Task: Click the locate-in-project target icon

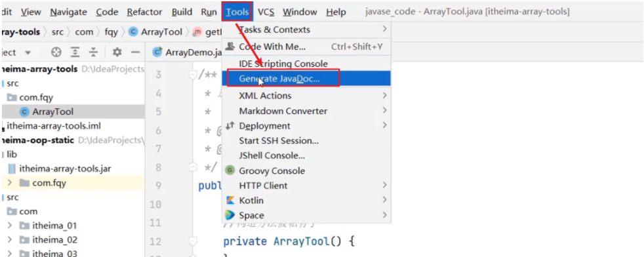Action: click(x=56, y=52)
